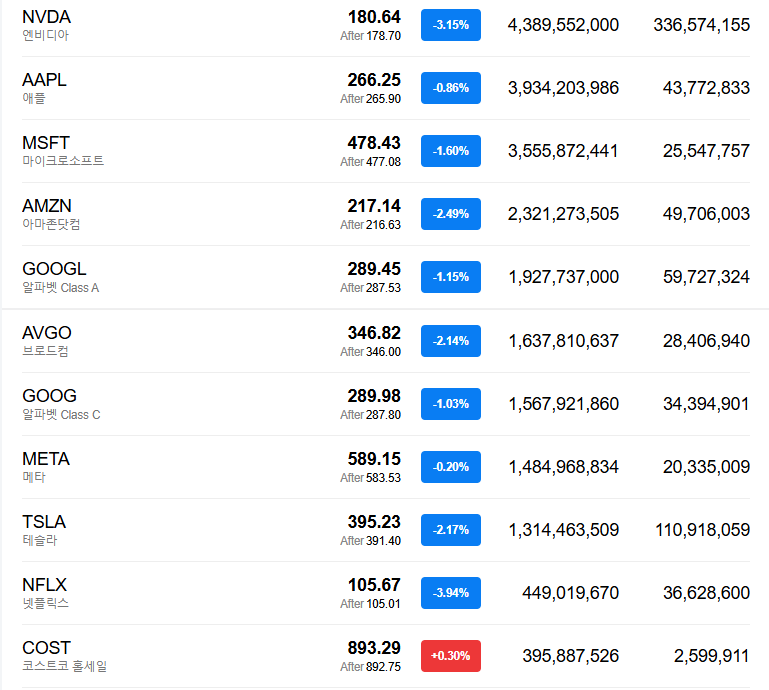Click MSFT volume 25,547,757
The width and height of the screenshot is (769, 690).
click(706, 151)
